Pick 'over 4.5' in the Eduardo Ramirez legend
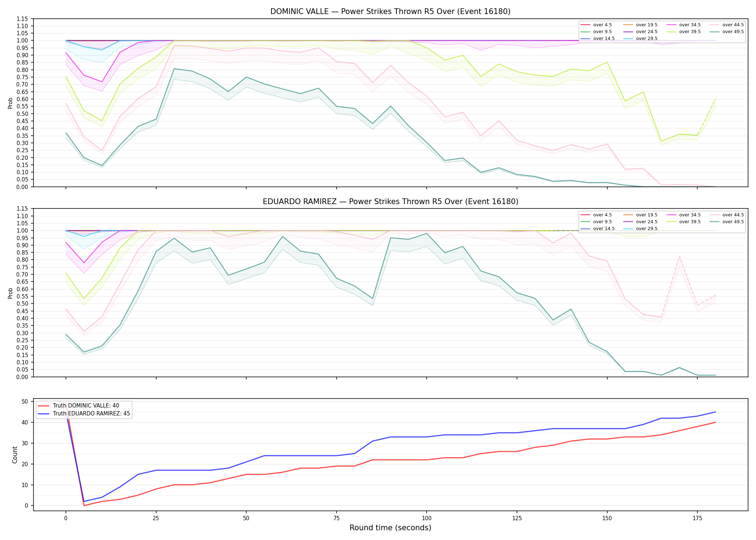Image resolution: width=756 pixels, height=540 pixels. tap(602, 215)
